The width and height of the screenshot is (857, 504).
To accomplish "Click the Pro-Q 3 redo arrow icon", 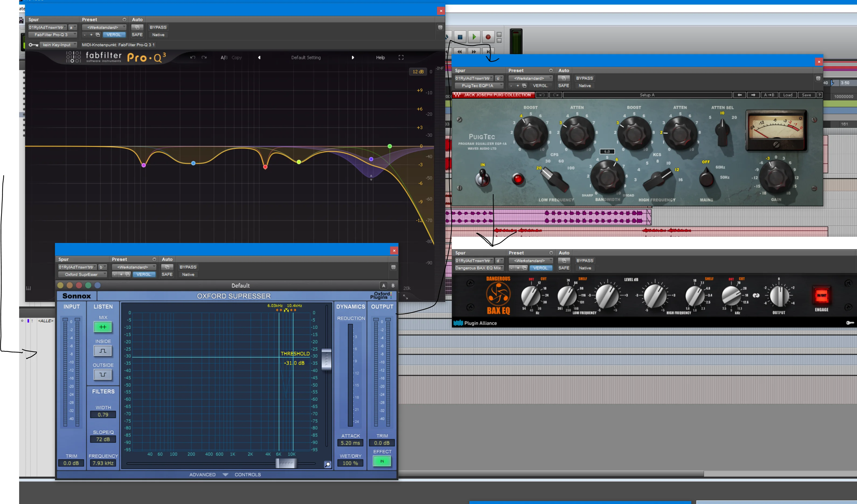I will [x=204, y=57].
